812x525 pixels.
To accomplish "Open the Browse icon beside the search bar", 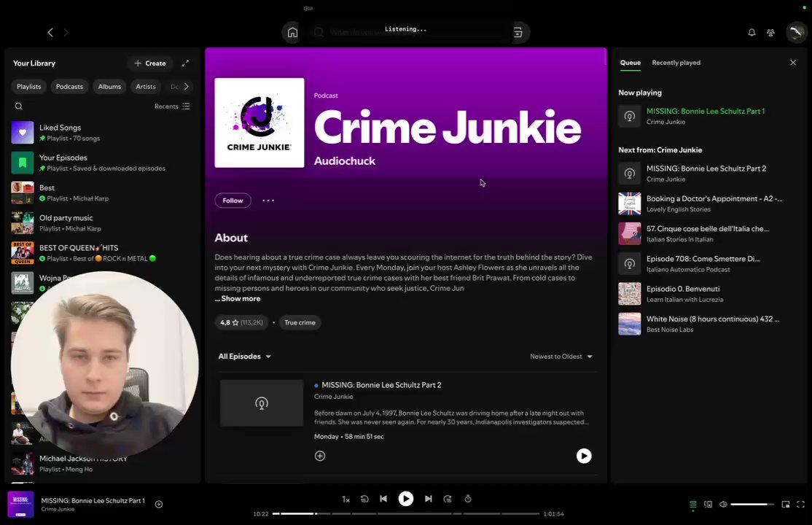I will pyautogui.click(x=518, y=32).
